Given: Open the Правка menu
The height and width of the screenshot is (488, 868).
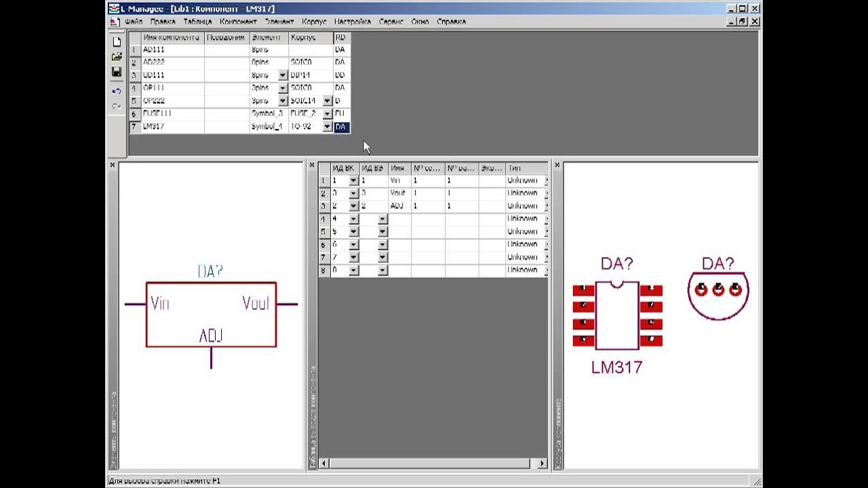Looking at the screenshot, I should click(x=163, y=22).
